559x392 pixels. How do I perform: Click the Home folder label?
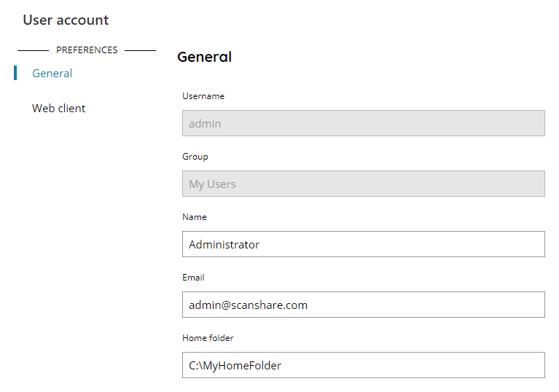point(208,338)
